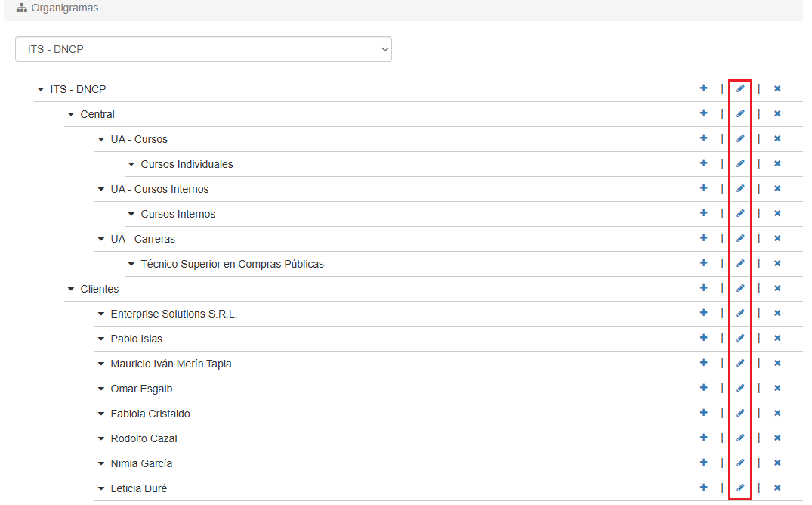Edit Técnico Superior en Compras Públicas via pencil

click(740, 263)
